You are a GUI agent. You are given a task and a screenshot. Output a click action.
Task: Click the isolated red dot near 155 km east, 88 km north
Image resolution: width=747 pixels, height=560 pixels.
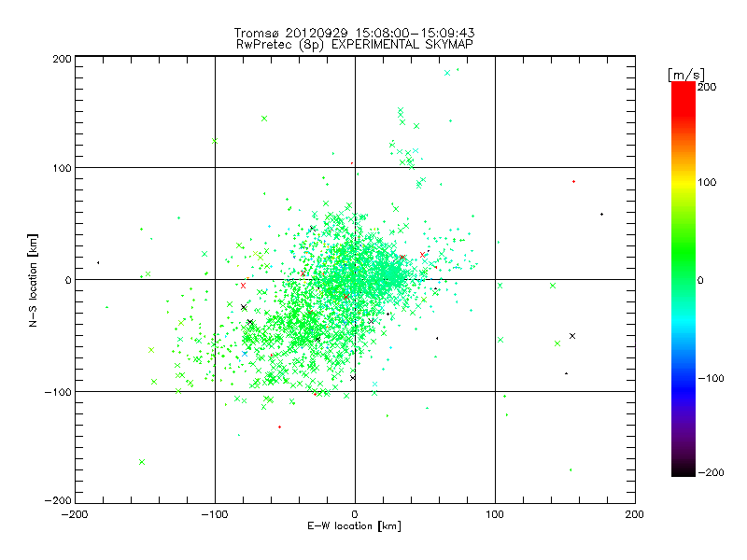pyautogui.click(x=573, y=181)
